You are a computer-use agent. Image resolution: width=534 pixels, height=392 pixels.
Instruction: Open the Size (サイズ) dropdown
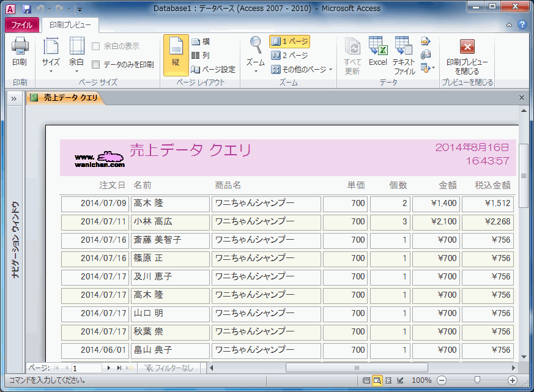click(x=51, y=55)
